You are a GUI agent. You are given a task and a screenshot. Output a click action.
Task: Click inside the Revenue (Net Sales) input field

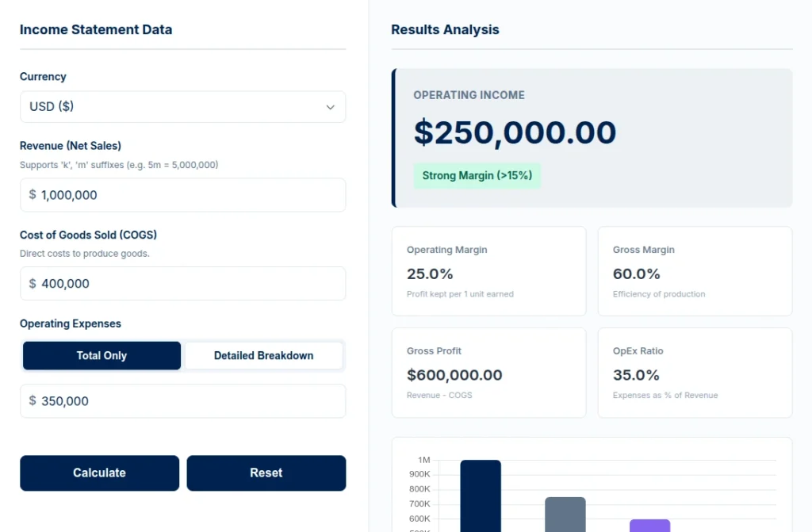pos(182,194)
